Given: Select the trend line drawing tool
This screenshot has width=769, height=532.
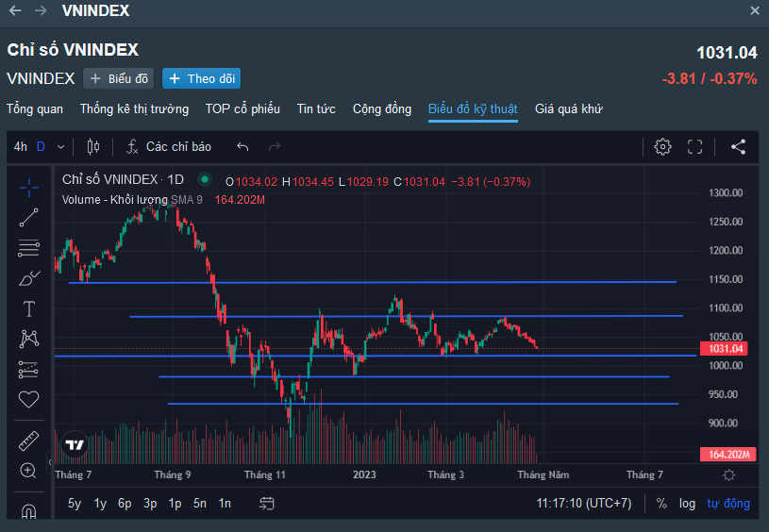Looking at the screenshot, I should pos(29,218).
